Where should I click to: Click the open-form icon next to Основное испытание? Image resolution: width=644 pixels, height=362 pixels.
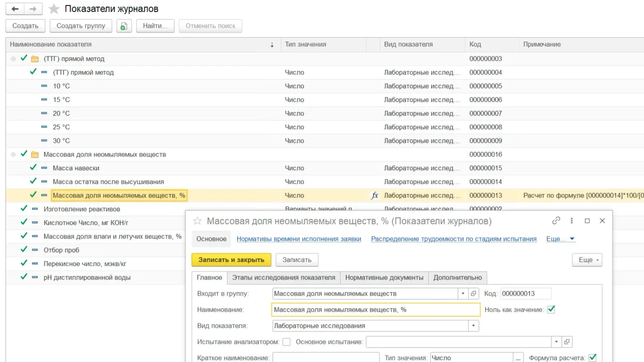tap(567, 342)
